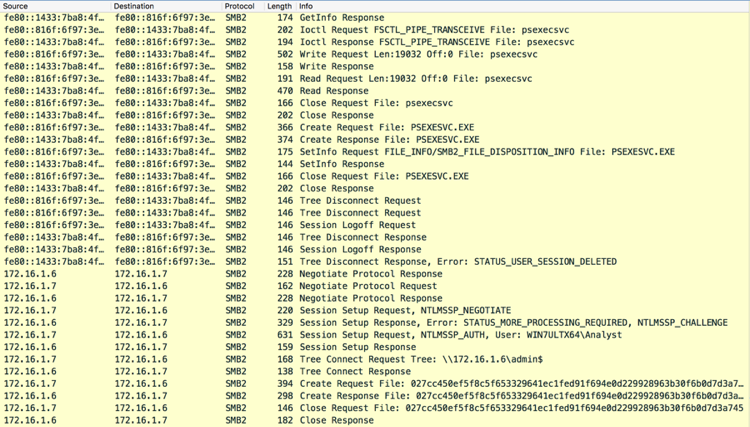Select the Session Setup Response length 159 row
This screenshot has width=750, height=427.
click(x=375, y=347)
